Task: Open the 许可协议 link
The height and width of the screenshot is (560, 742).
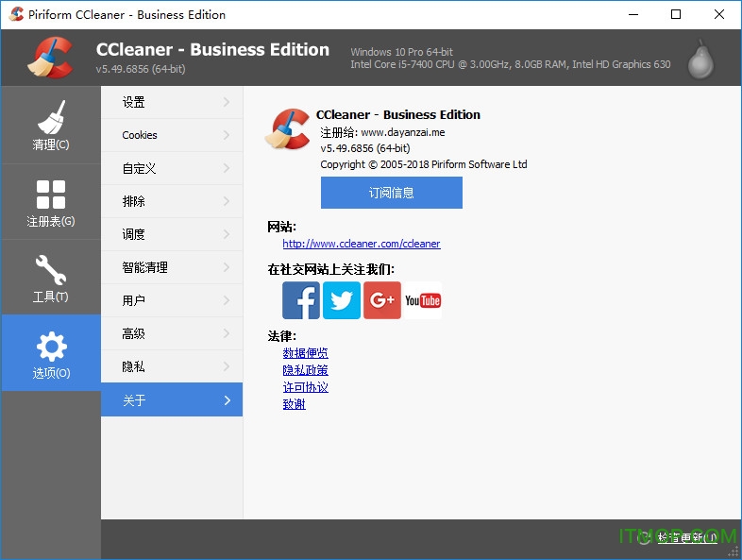Action: pos(305,387)
